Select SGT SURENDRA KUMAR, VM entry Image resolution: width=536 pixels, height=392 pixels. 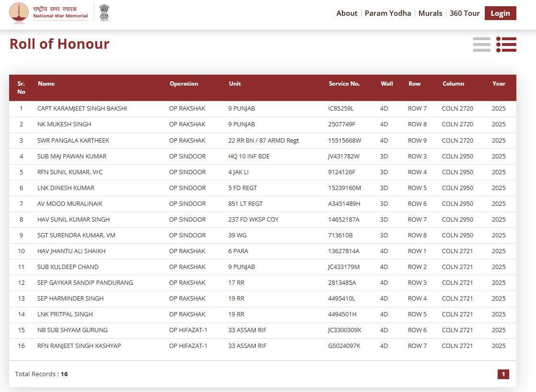pos(76,235)
